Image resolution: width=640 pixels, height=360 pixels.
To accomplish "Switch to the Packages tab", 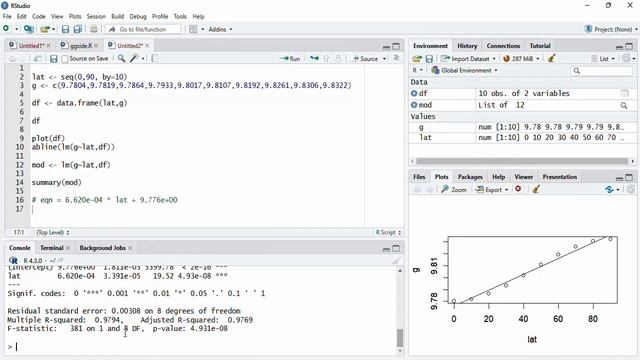I will tap(470, 177).
